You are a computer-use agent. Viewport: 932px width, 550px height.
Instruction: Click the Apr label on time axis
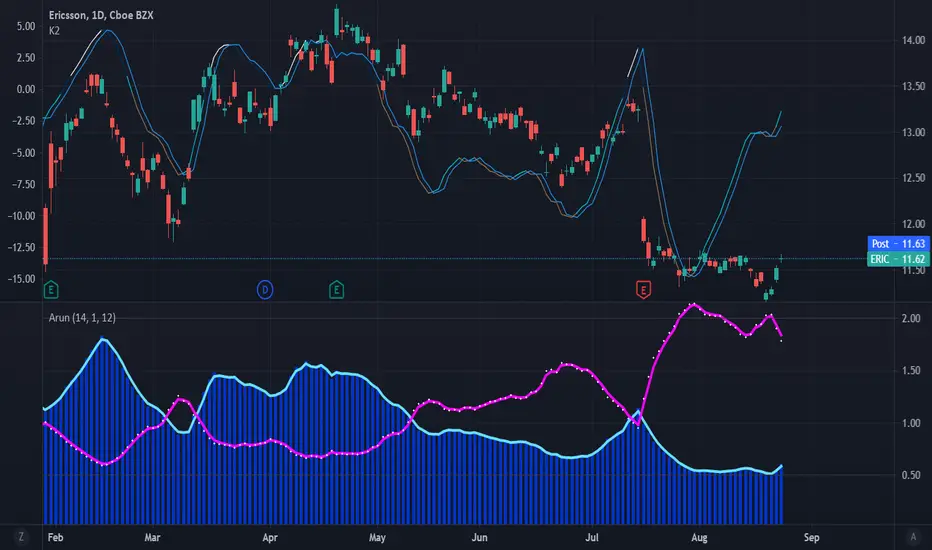pos(270,538)
